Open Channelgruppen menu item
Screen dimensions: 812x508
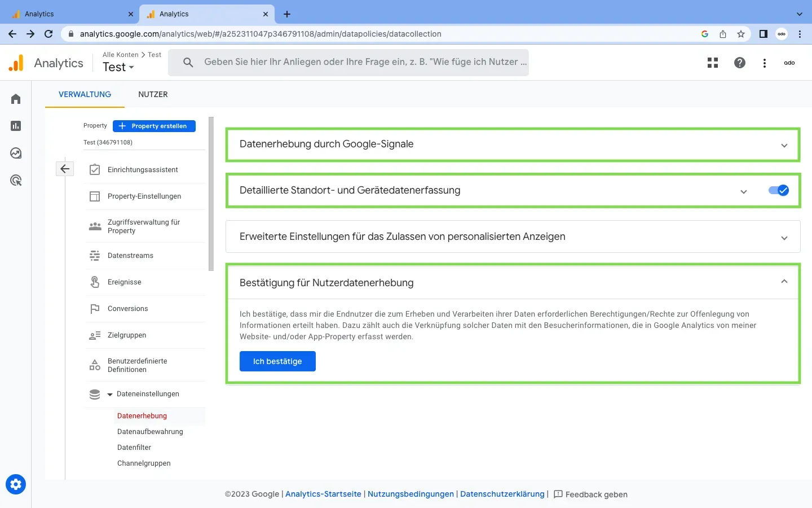pos(144,463)
